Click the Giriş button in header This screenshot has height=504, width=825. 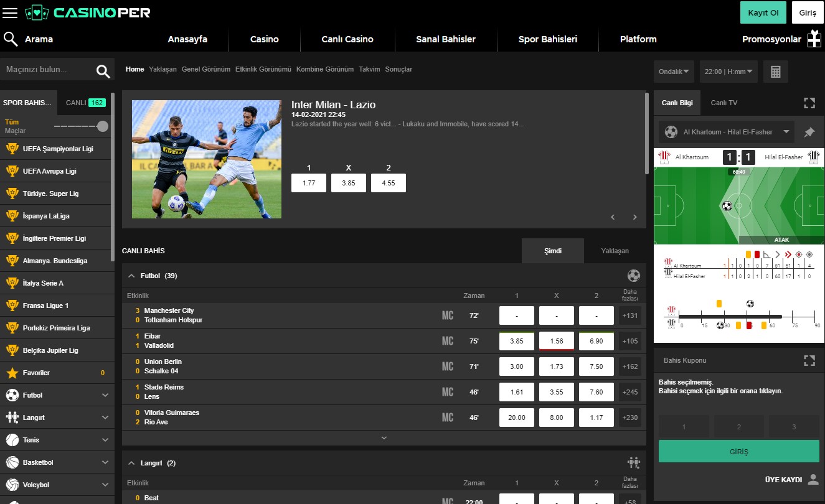pyautogui.click(x=808, y=12)
